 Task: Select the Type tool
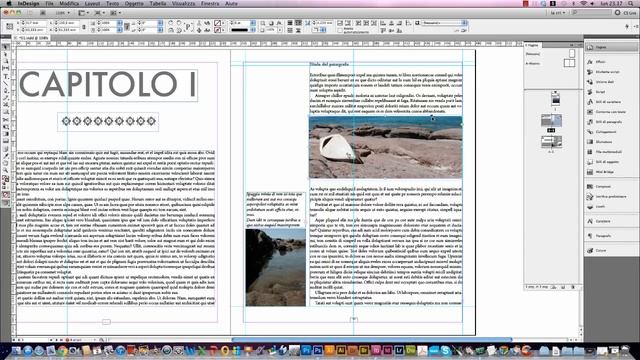click(x=6, y=76)
